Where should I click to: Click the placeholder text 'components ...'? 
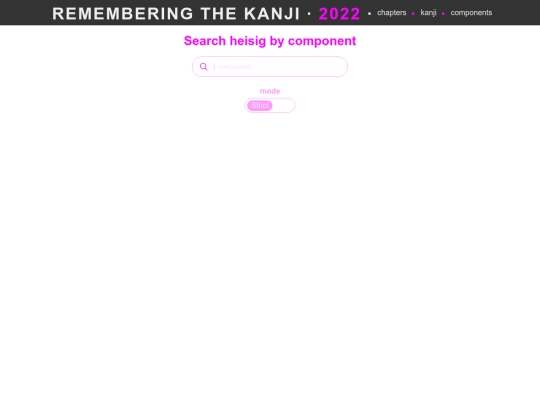pyautogui.click(x=238, y=66)
